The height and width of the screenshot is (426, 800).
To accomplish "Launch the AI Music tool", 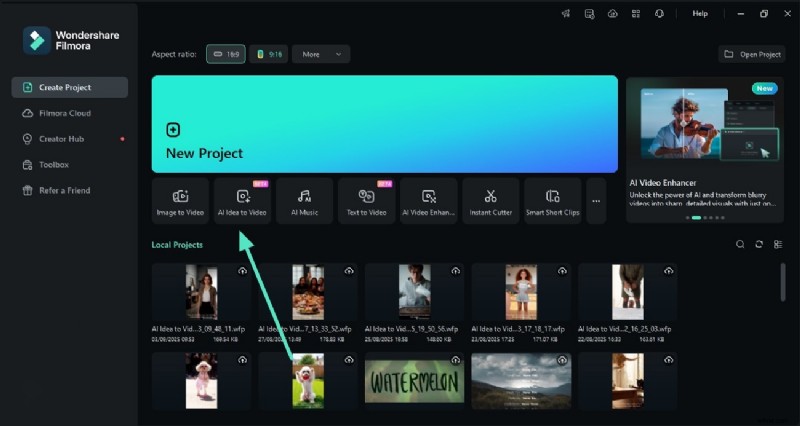I will (304, 201).
